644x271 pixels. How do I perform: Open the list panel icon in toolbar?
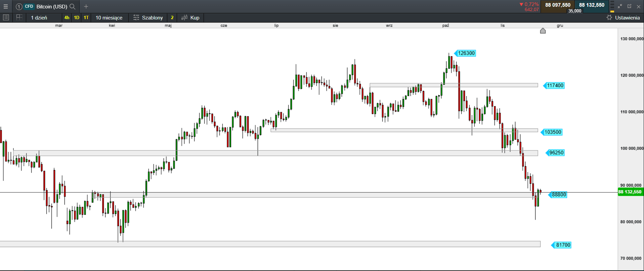[x=6, y=17]
